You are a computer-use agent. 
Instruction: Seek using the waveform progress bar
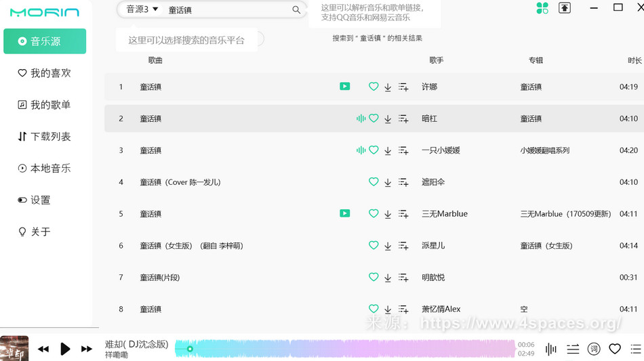pyautogui.click(x=344, y=349)
